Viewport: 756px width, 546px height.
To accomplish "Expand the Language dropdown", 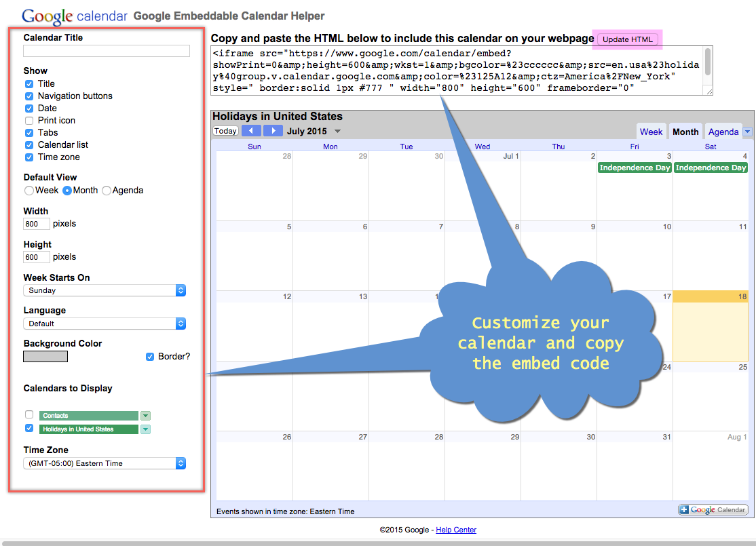I will tap(105, 324).
